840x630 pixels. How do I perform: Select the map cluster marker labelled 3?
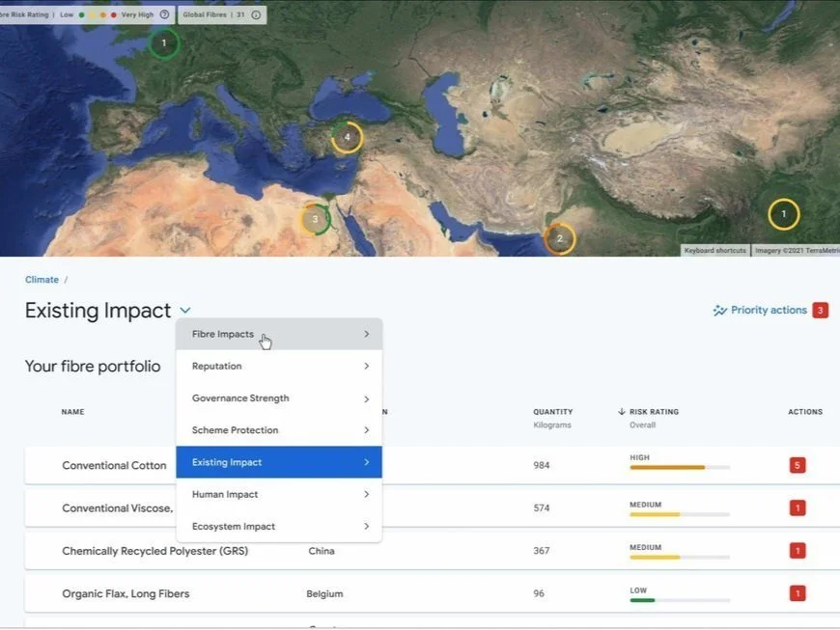click(x=315, y=219)
